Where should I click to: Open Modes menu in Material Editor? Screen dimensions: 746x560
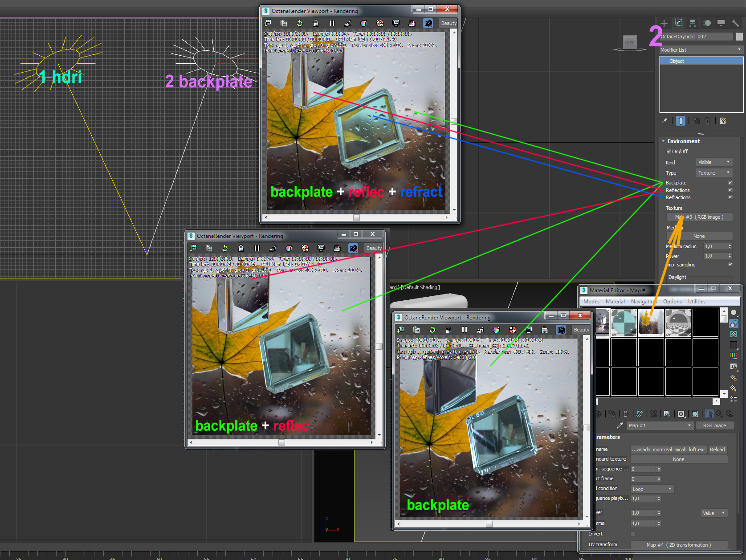[591, 302]
